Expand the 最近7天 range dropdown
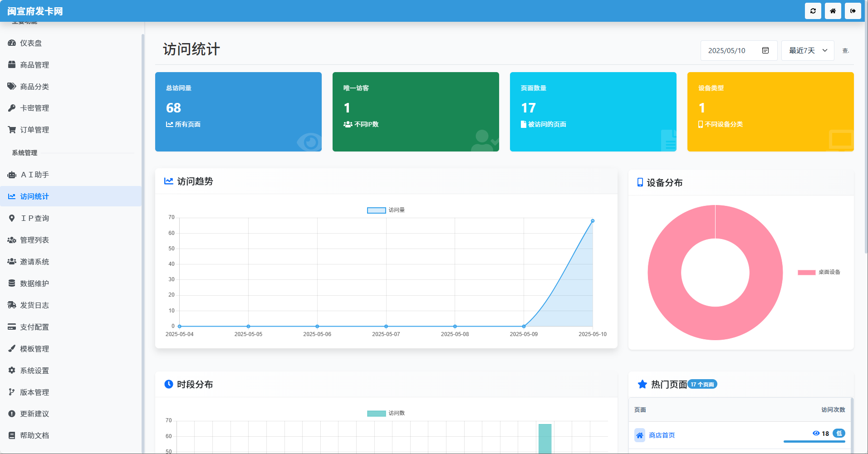Viewport: 868px width, 454px height. tap(808, 50)
